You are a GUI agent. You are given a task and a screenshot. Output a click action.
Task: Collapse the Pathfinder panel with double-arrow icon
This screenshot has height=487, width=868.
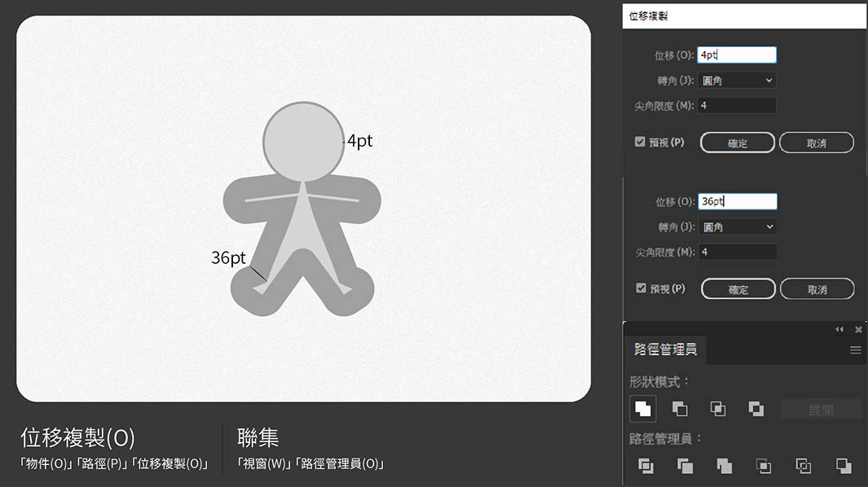click(839, 330)
